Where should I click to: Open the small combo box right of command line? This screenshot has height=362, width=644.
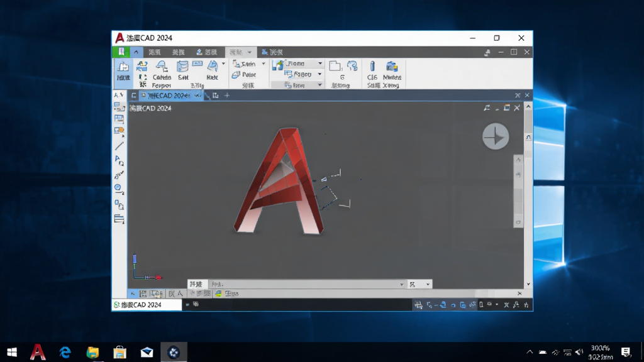[x=419, y=284]
